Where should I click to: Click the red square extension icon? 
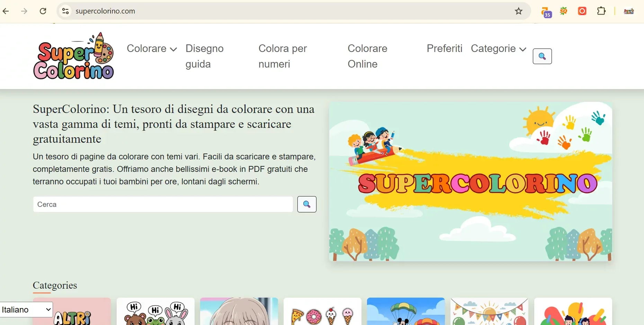[x=582, y=11]
